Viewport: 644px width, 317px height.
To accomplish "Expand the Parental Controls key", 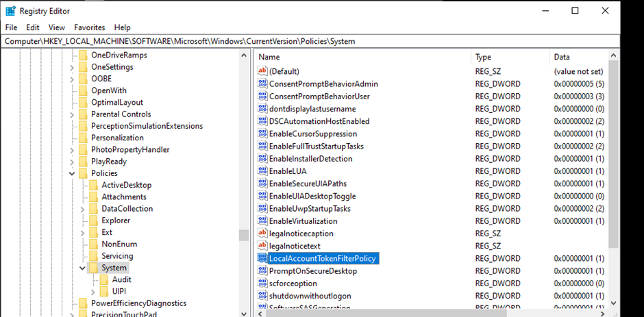I will click(72, 114).
